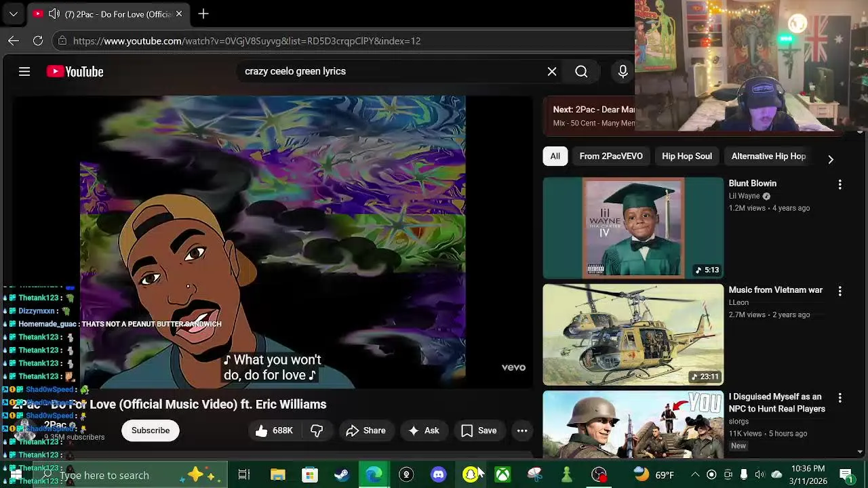This screenshot has width=868, height=488.
Task: Click the magnifying glass search button
Action: [x=581, y=71]
